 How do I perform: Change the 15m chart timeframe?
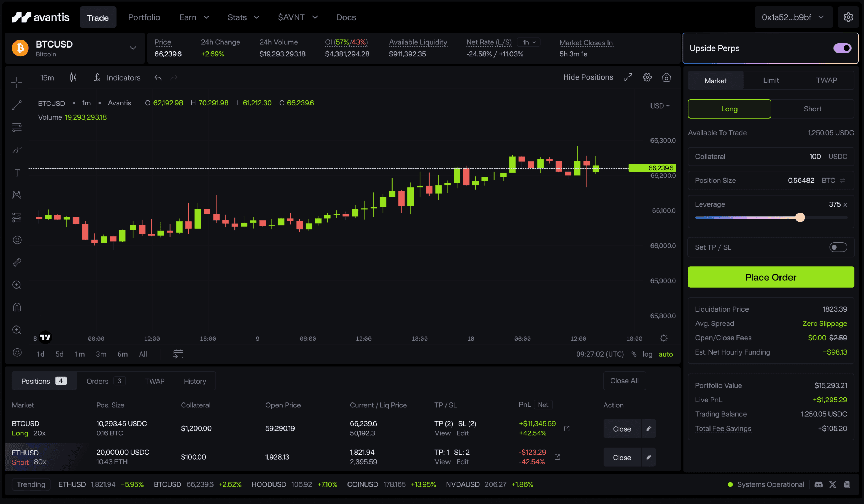pos(47,77)
